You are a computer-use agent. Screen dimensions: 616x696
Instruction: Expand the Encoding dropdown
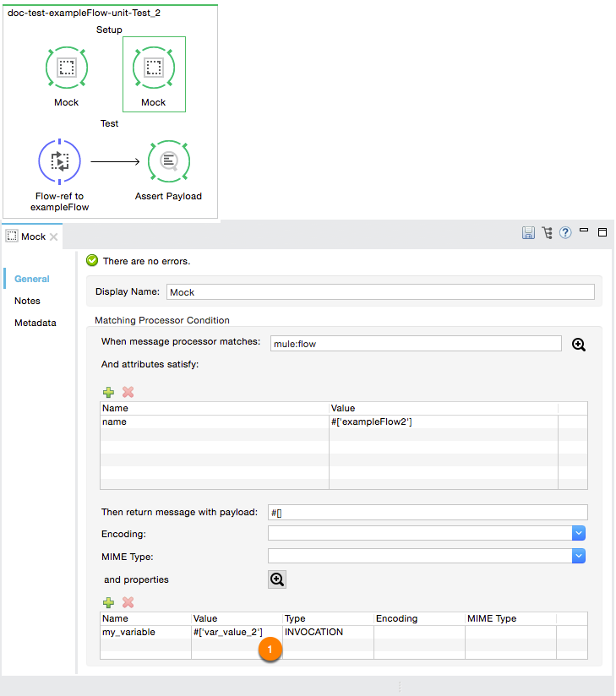[x=579, y=534]
